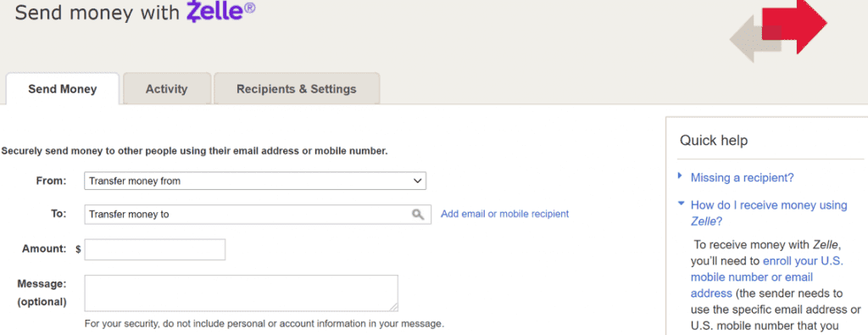This screenshot has width=868, height=335.
Task: Open enroll your U.S. mobile number link
Action: pyautogui.click(x=767, y=276)
